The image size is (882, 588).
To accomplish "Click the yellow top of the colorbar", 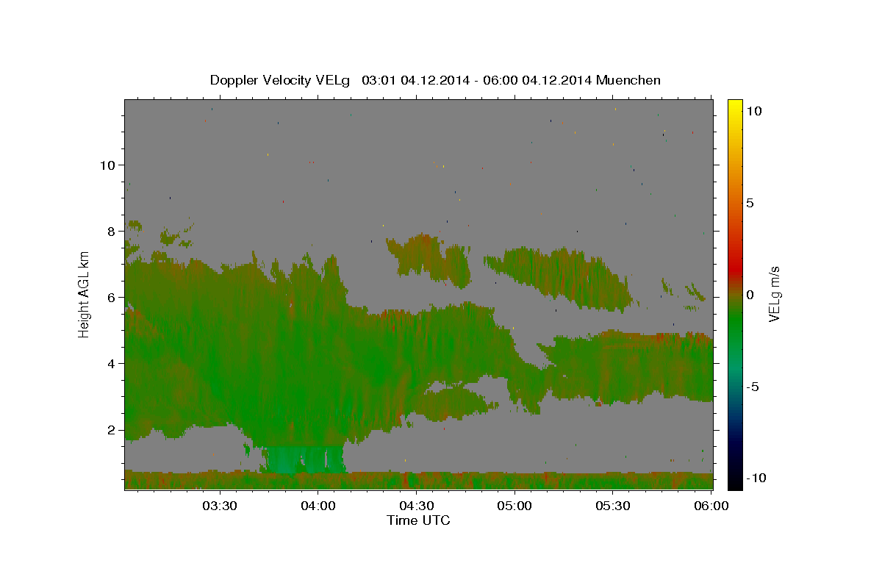I will [735, 107].
